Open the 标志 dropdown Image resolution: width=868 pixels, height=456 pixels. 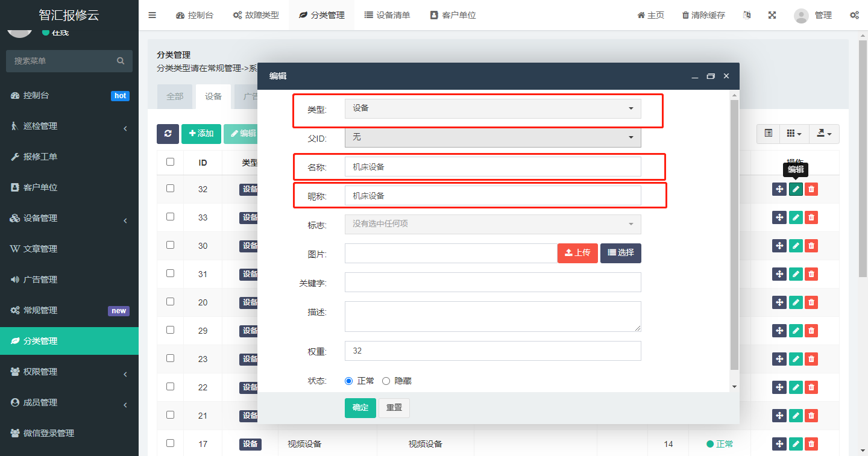(492, 224)
